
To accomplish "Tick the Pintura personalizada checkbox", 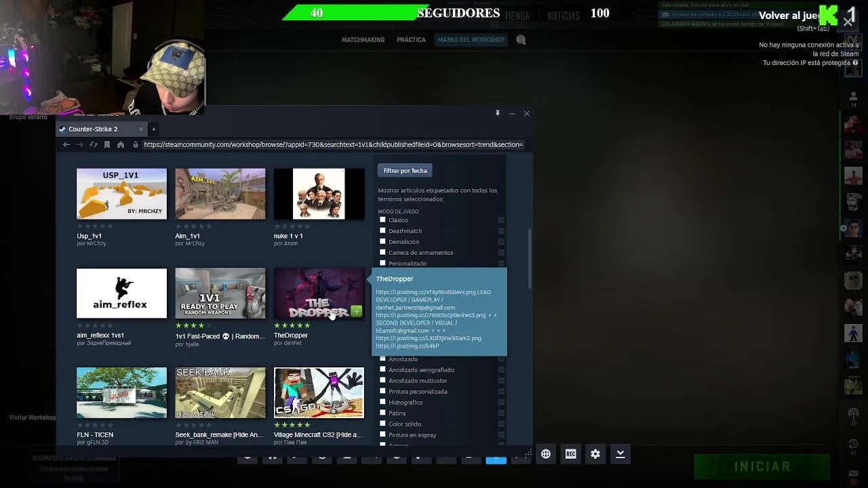I will [382, 391].
